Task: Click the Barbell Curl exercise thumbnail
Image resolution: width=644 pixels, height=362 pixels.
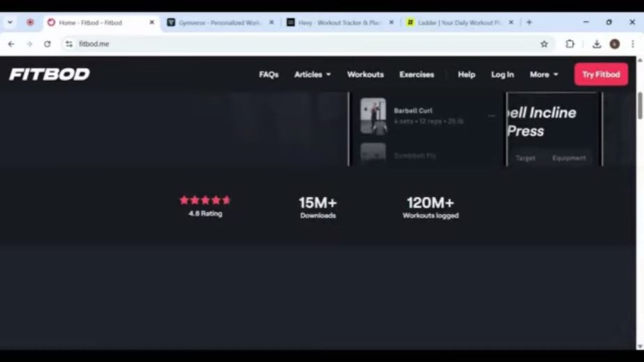Action: pyautogui.click(x=373, y=116)
